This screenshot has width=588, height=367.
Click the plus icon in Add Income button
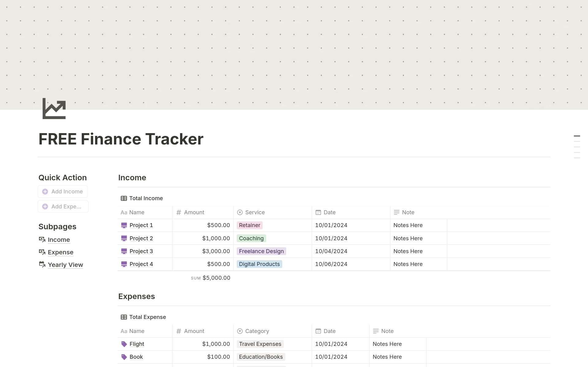45,191
